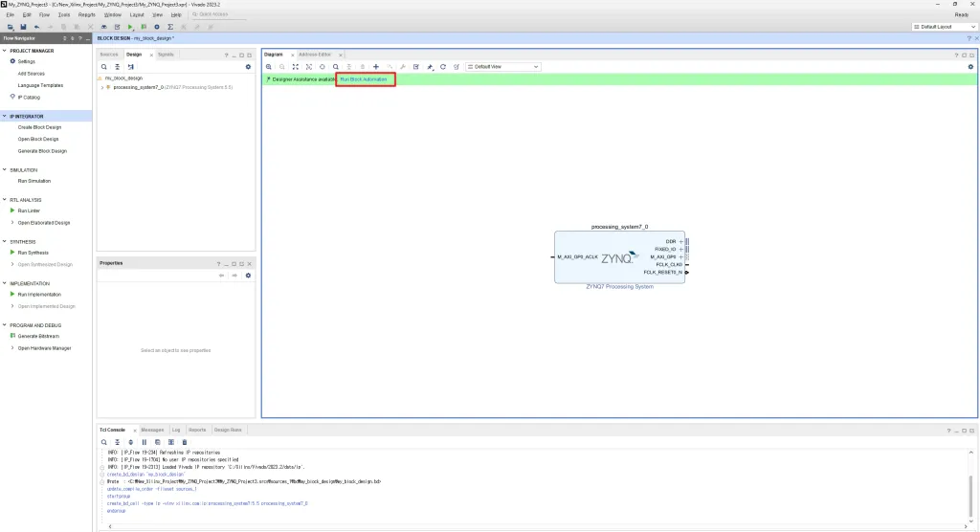Collapse the PROGRAM AND DEBUG section
Screen dimensions: 980x532
pos(5,325)
